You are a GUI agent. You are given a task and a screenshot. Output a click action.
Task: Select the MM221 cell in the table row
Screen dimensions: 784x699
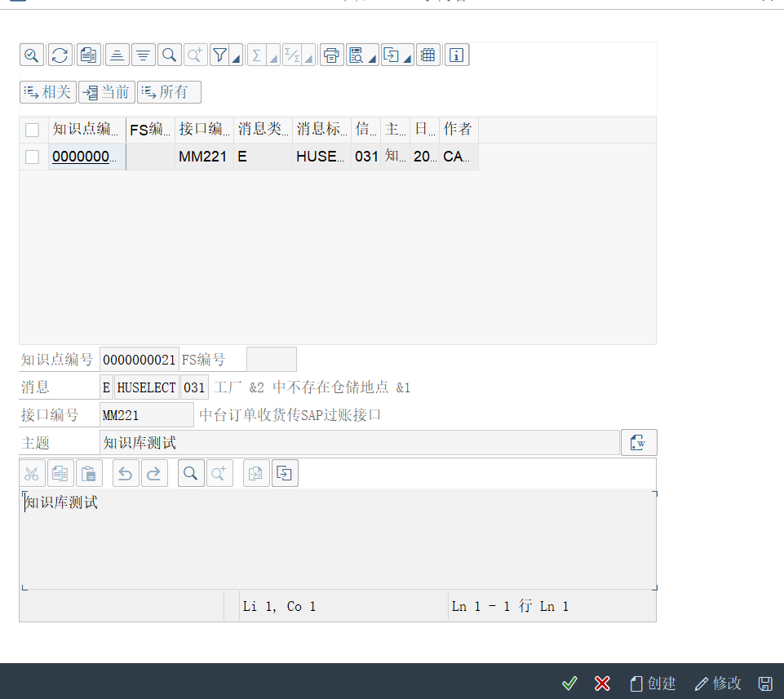(205, 157)
